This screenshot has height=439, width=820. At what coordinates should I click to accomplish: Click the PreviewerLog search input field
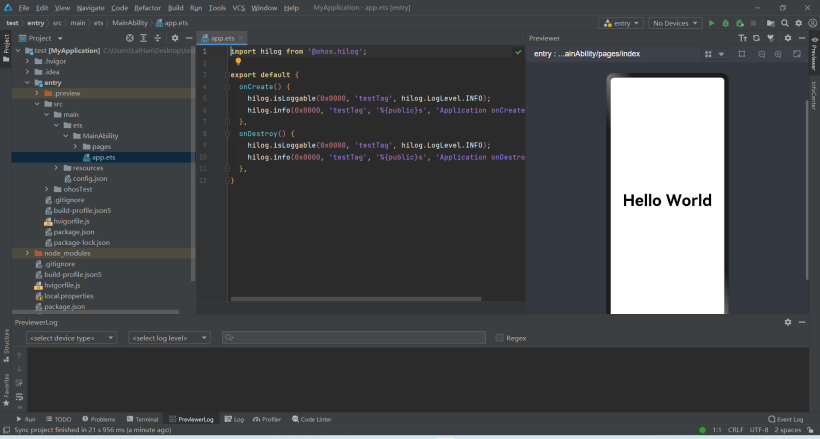pos(353,338)
